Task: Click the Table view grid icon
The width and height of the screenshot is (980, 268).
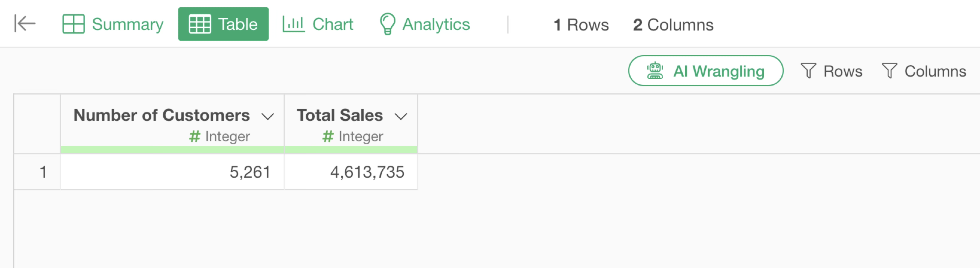Action: [x=200, y=24]
